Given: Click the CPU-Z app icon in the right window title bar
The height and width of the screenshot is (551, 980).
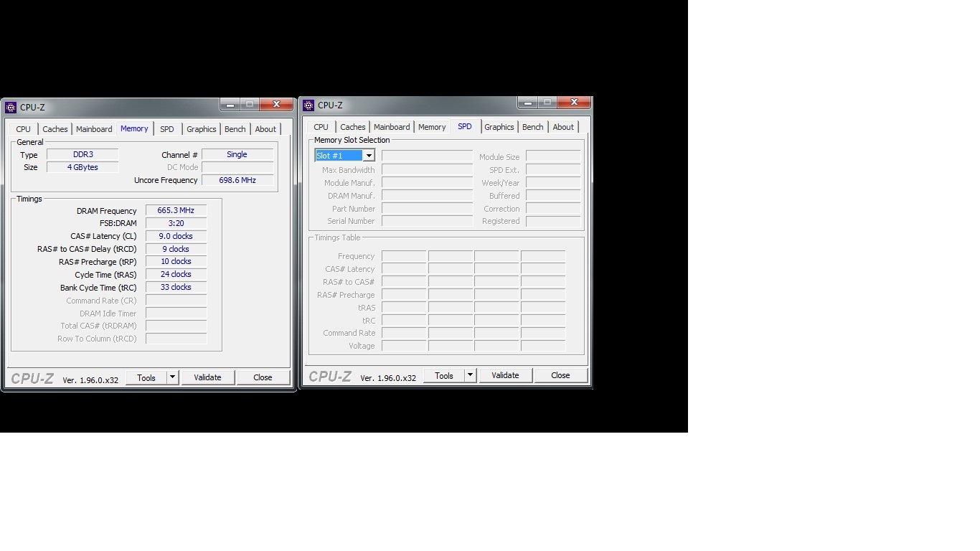Looking at the screenshot, I should (x=308, y=105).
